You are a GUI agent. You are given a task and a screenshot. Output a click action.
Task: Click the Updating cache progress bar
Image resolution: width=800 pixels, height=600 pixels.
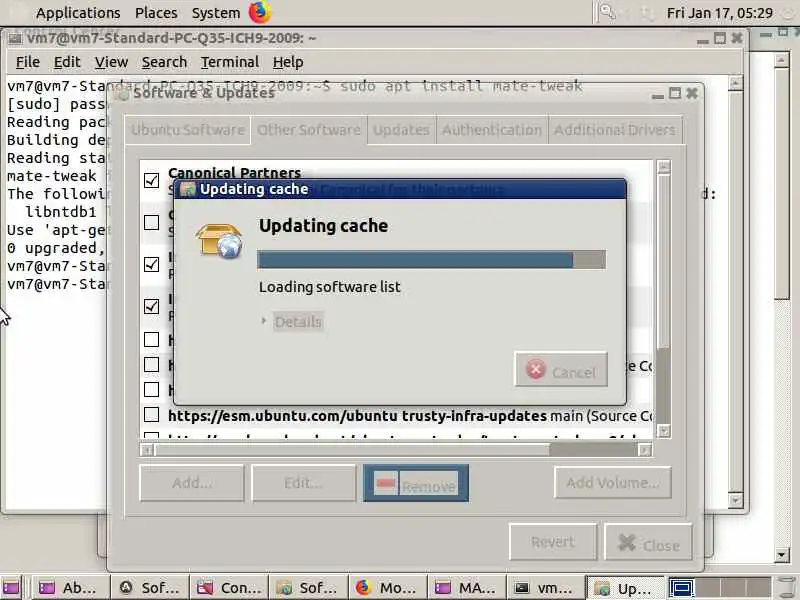pyautogui.click(x=432, y=259)
